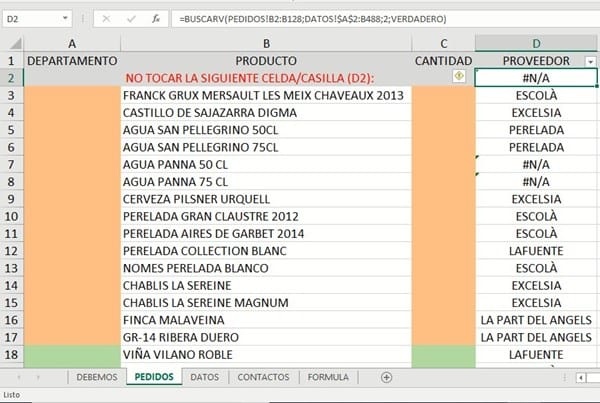The image size is (600, 403).
Task: Select VIÑA VILANO ROBLE cell
Action: (266, 354)
